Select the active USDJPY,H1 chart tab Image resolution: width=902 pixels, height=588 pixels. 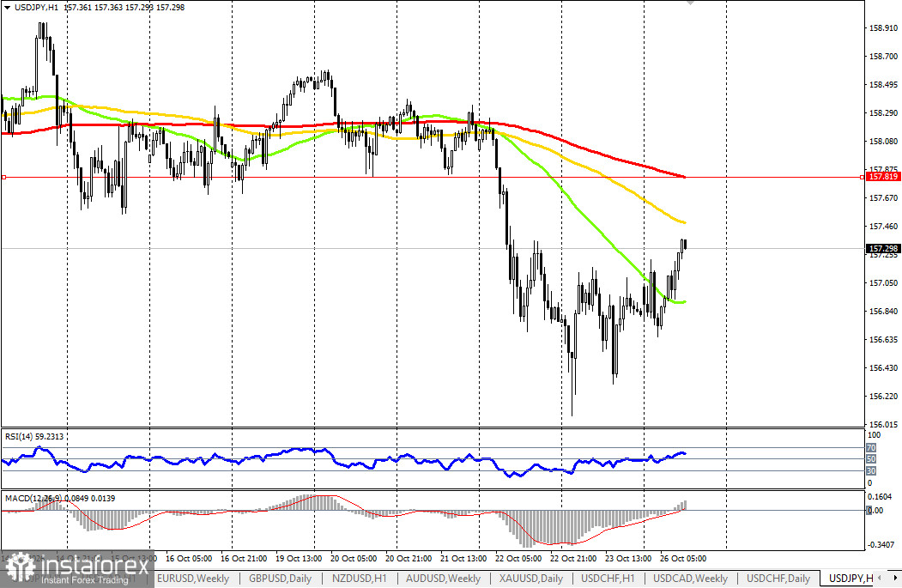click(x=851, y=579)
